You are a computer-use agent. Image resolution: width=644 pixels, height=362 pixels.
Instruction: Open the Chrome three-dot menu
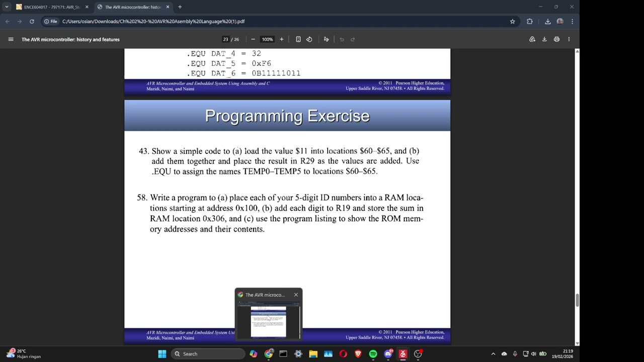tap(572, 21)
